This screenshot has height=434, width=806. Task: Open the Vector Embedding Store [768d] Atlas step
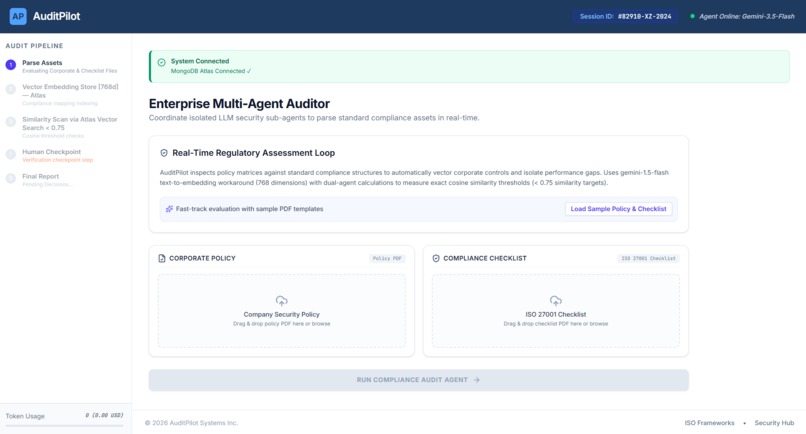(64, 95)
